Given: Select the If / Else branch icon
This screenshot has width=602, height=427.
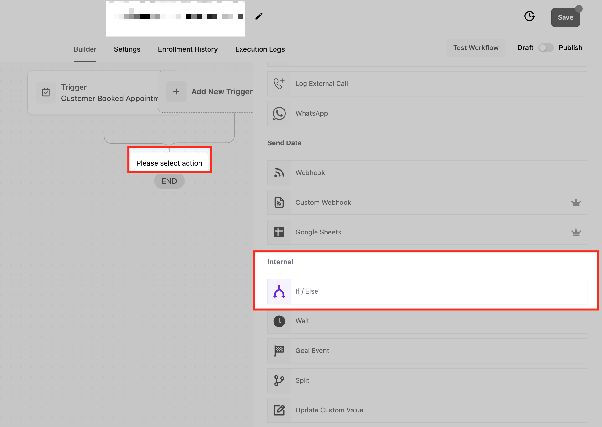Looking at the screenshot, I should point(279,291).
